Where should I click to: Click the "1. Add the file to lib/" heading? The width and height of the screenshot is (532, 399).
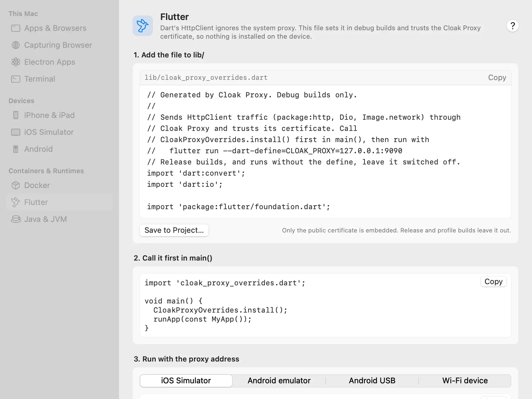point(169,55)
